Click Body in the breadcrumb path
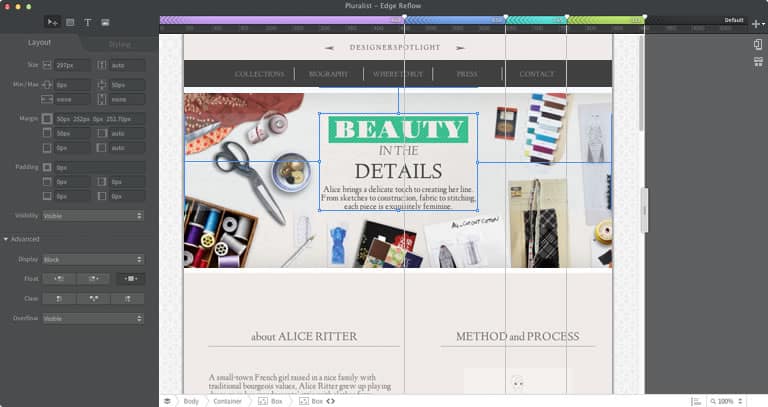The image size is (768, 407). (x=190, y=400)
